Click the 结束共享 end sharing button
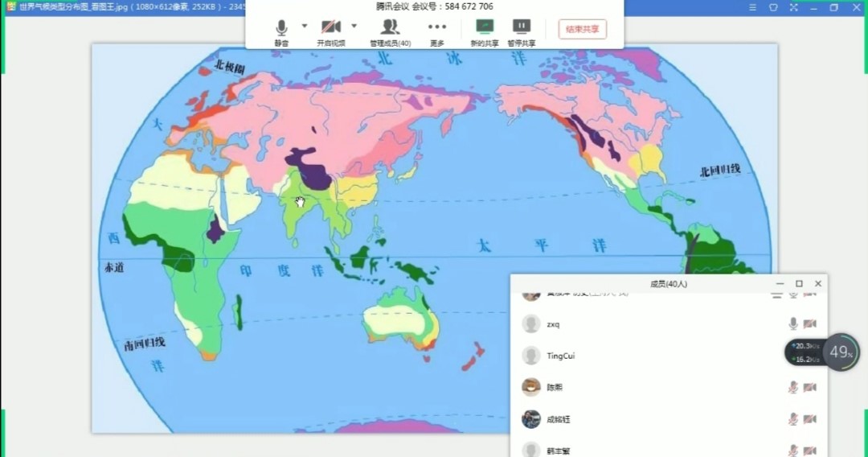 click(x=582, y=29)
